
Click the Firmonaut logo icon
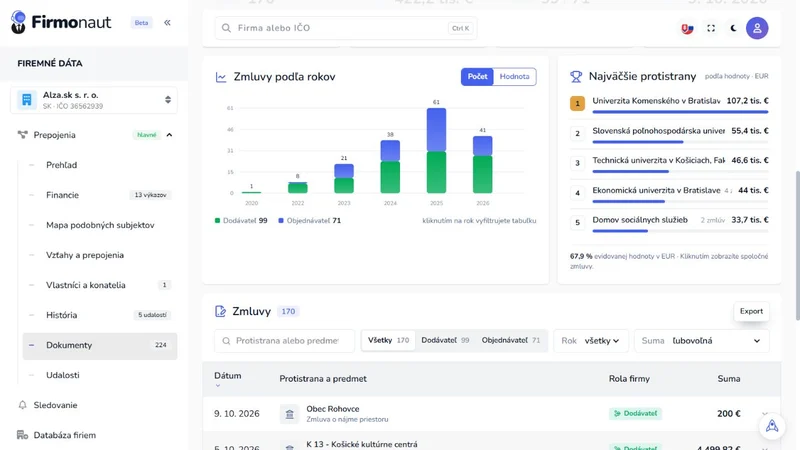(18, 22)
